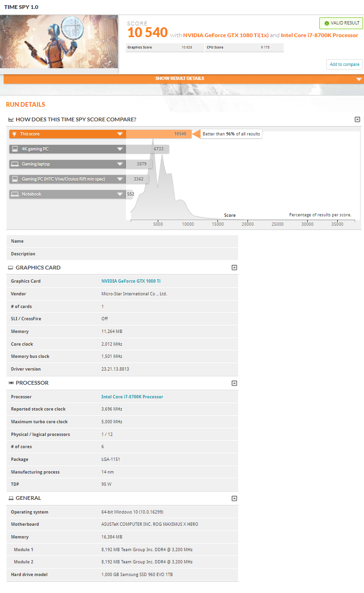Image resolution: width=364 pixels, height=593 pixels.
Task: Click the Description row in details table
Action: click(122, 254)
